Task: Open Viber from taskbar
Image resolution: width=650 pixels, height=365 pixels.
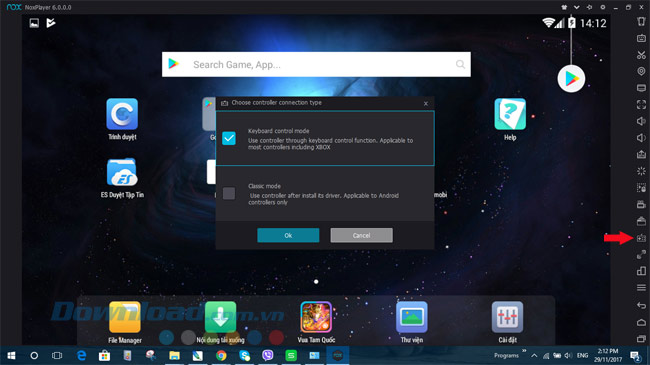Action: point(268,355)
